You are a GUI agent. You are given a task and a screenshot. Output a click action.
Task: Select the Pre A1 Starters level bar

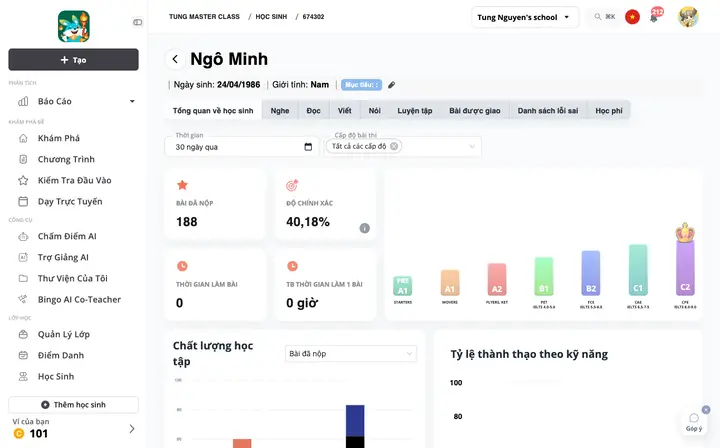403,286
